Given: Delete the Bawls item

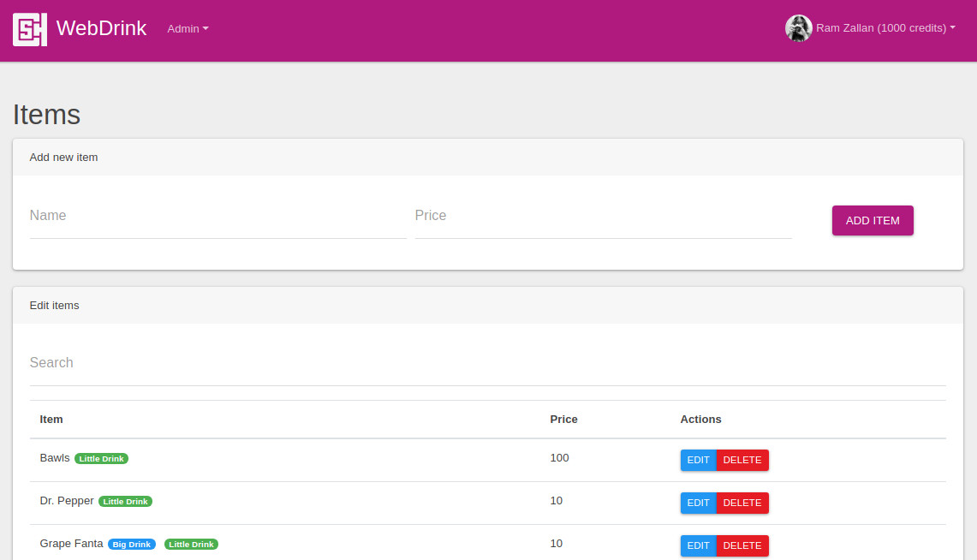Looking at the screenshot, I should [742, 460].
